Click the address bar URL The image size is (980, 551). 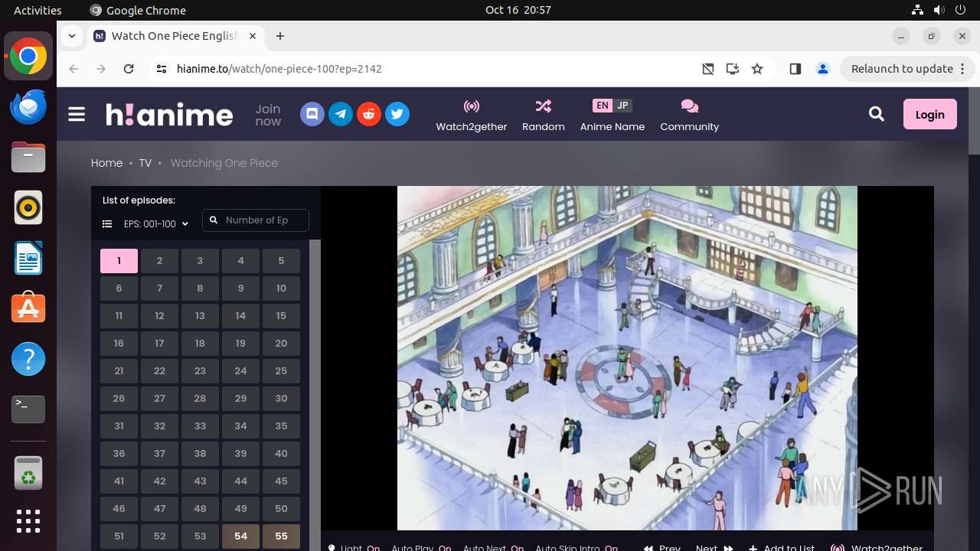pyautogui.click(x=279, y=69)
